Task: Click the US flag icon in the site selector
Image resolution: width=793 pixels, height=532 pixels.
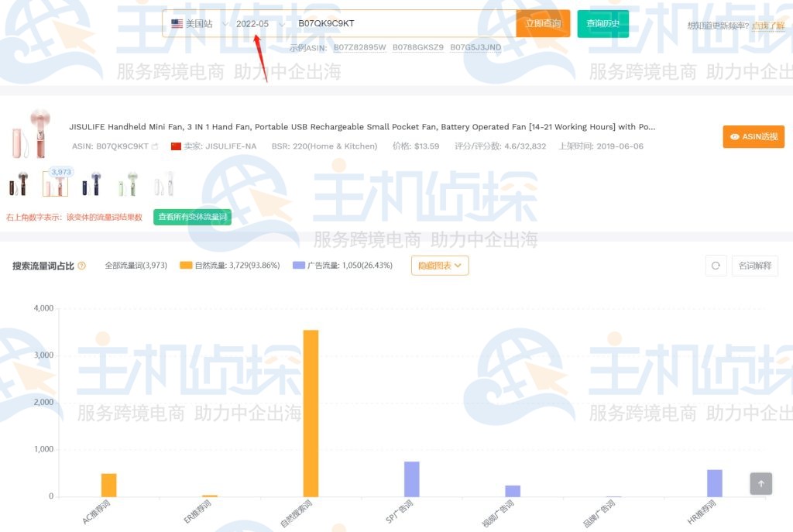Action: point(177,23)
